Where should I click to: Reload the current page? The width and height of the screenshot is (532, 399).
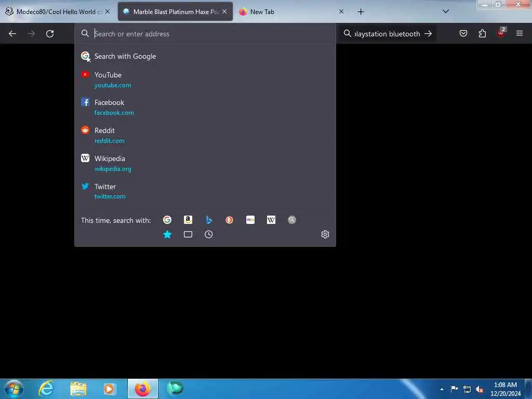50,34
